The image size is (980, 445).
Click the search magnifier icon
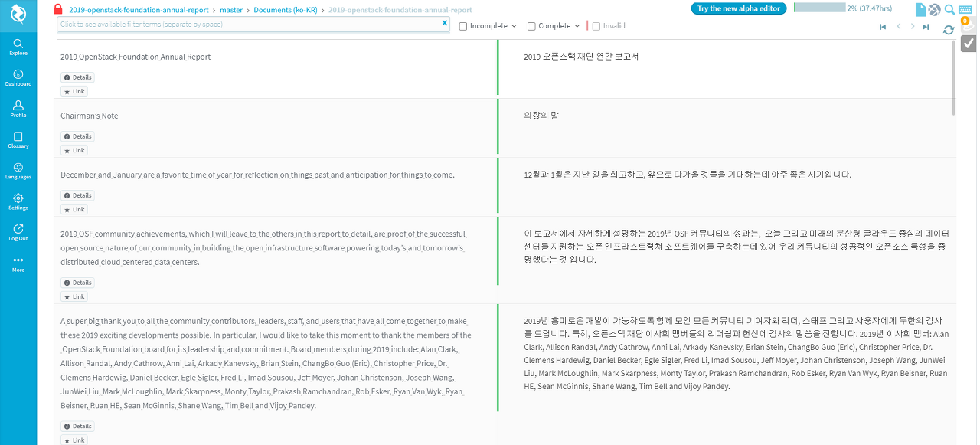949,9
